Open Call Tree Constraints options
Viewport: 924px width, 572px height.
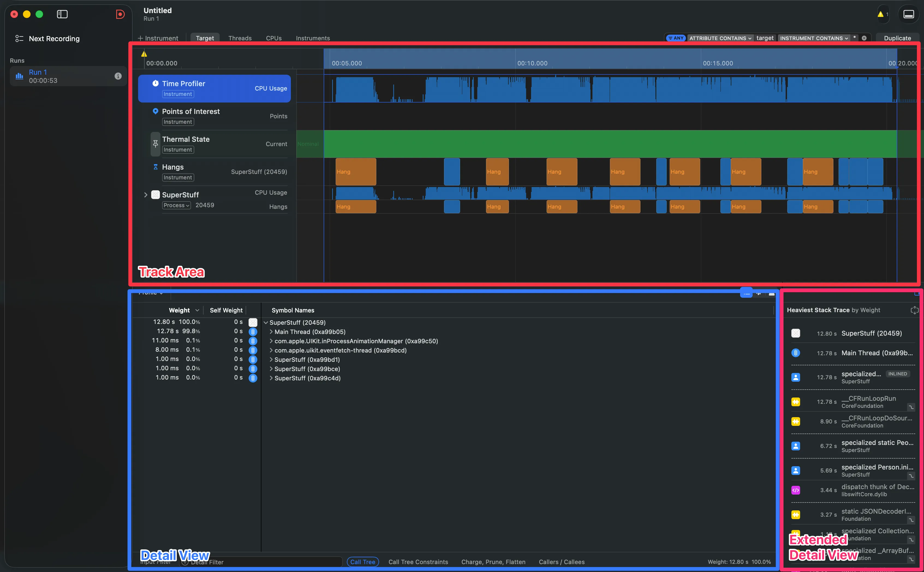point(418,562)
